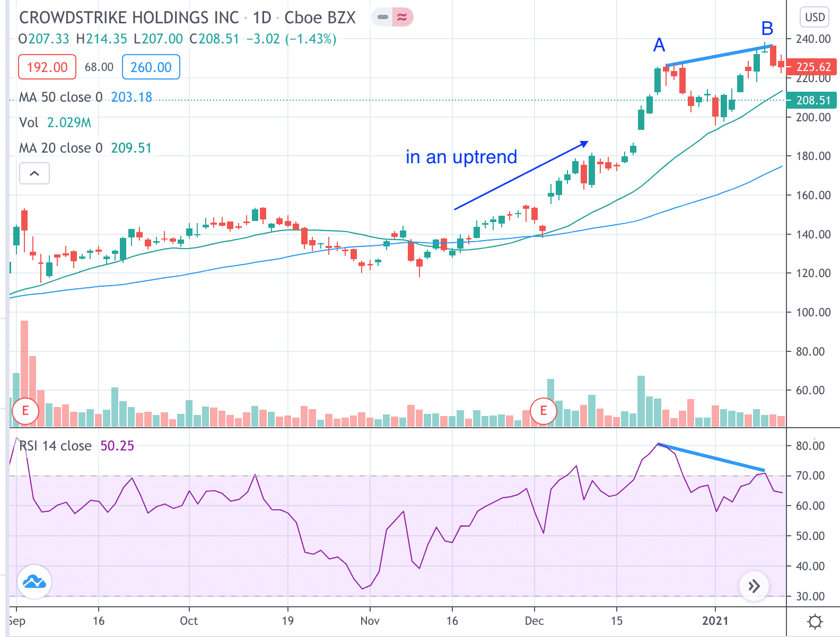Click the letter A chart annotation
The image size is (840, 637).
click(659, 45)
